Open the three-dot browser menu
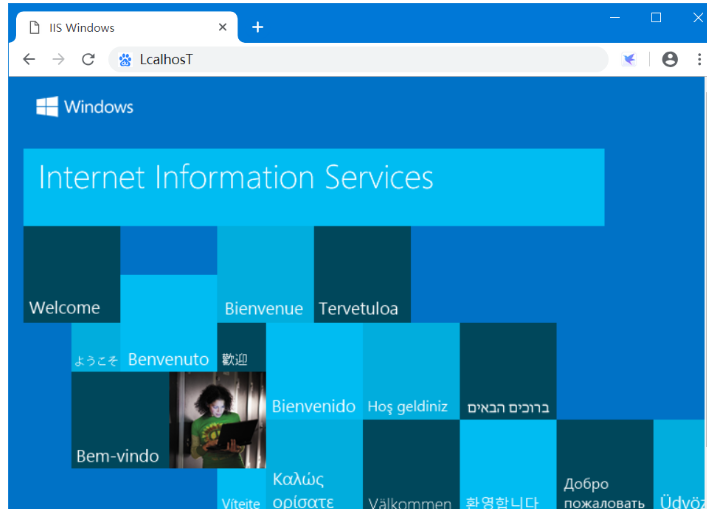Image resolution: width=707 pixels, height=509 pixels. click(x=699, y=59)
